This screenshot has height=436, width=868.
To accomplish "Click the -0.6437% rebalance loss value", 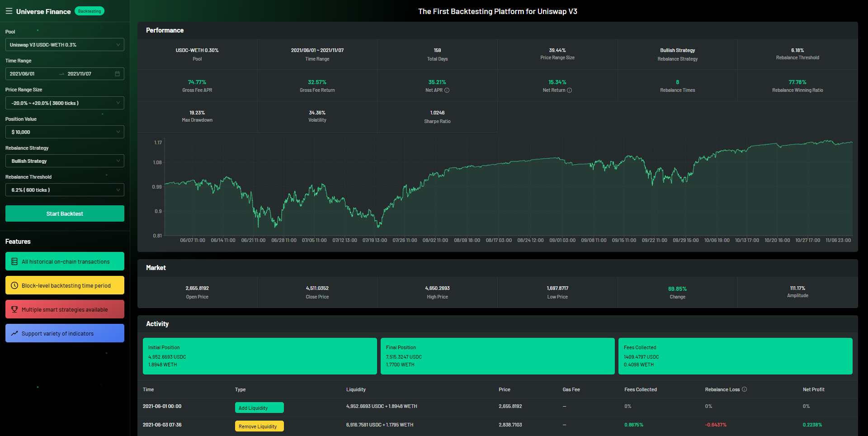I will click(716, 425).
